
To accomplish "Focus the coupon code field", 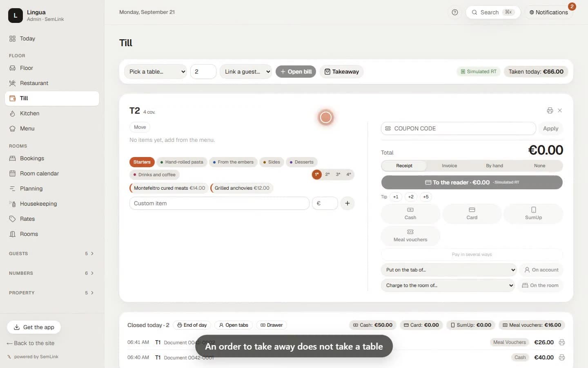I will pos(458,128).
